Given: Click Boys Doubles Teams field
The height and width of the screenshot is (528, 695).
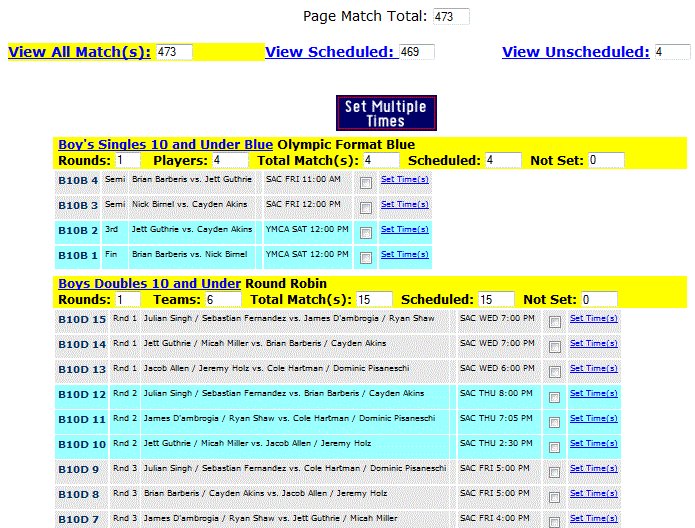Looking at the screenshot, I should click(x=223, y=299).
